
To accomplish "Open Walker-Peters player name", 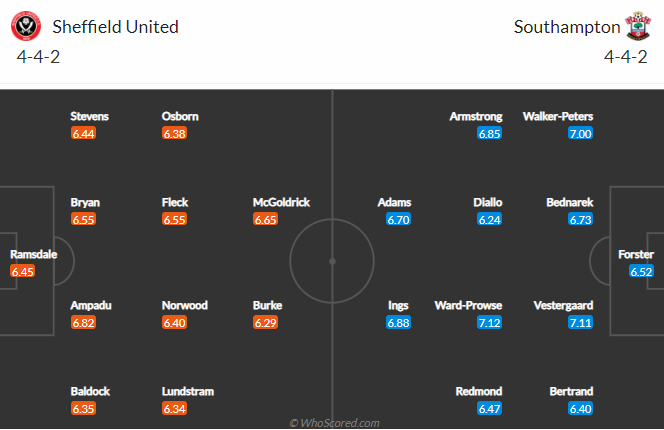I will pos(558,116).
